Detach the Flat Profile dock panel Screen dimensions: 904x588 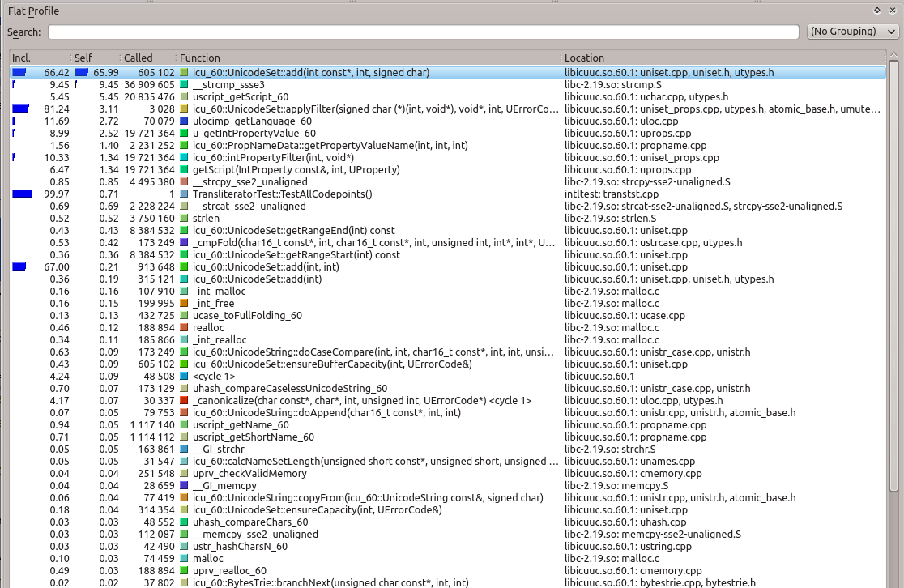(x=877, y=11)
